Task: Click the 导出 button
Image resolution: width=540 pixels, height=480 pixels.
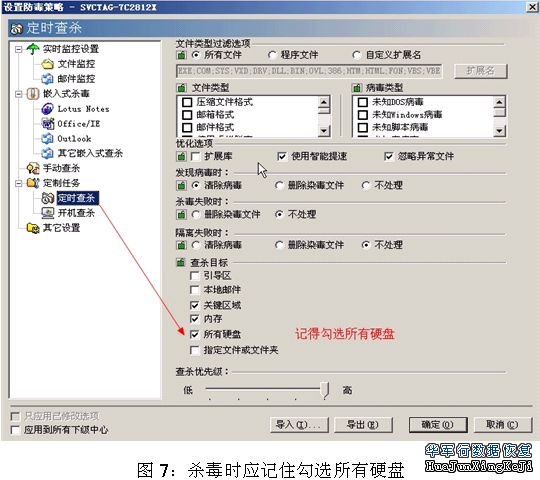Action: pyautogui.click(x=363, y=425)
